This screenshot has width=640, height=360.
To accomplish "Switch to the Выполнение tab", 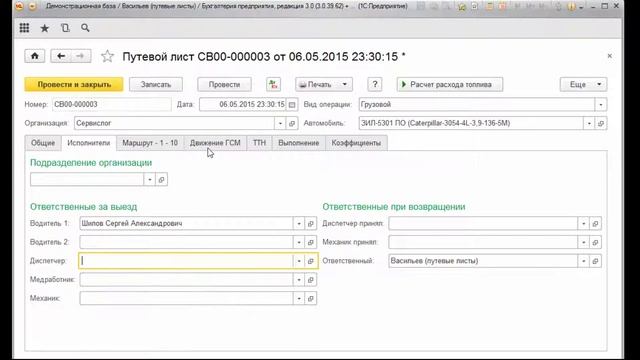I will 299,143.
